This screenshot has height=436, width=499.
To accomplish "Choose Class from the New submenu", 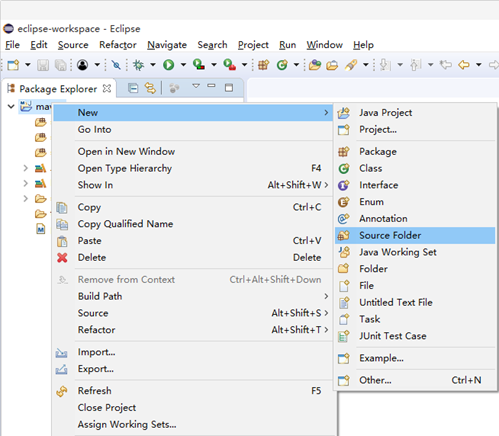I will pos(415,168).
